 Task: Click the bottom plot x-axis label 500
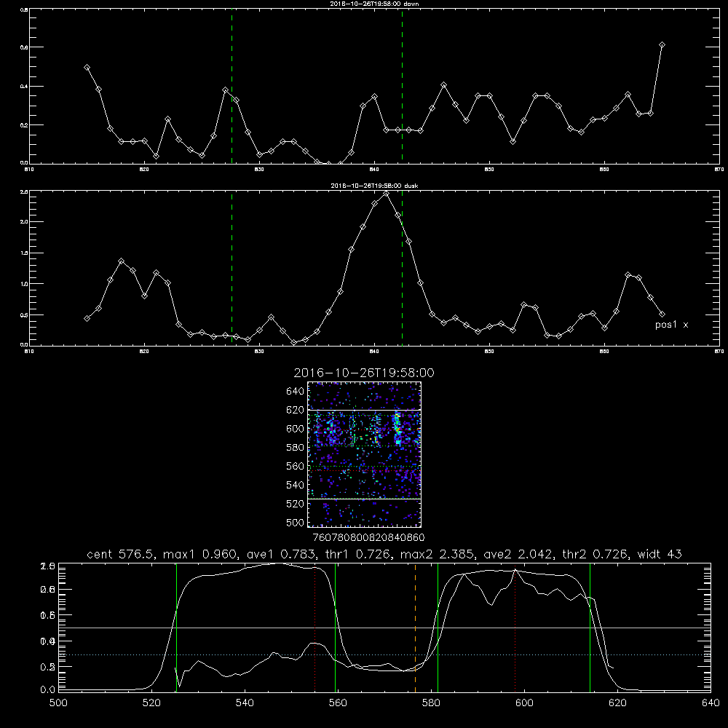tap(58, 703)
